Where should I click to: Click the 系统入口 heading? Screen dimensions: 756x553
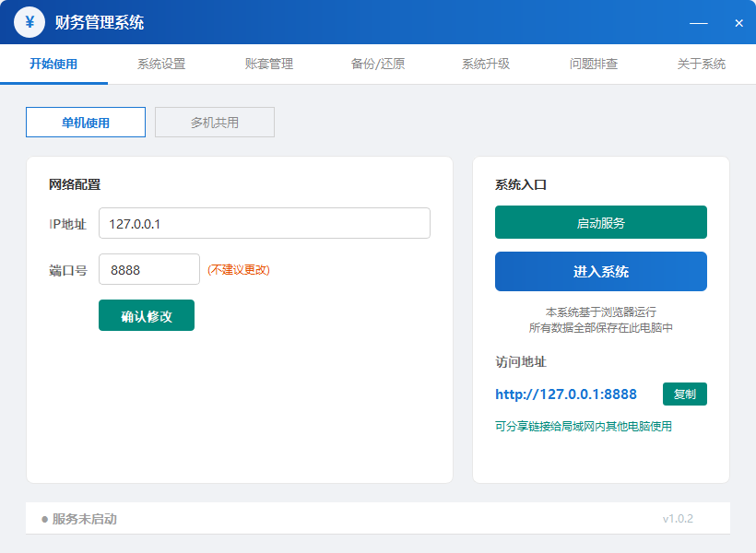click(x=521, y=184)
